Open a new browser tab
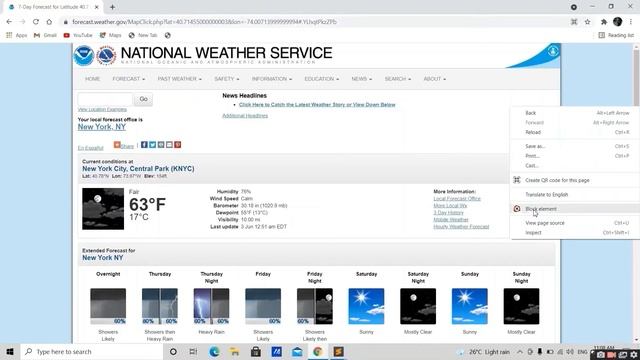 [x=112, y=7]
